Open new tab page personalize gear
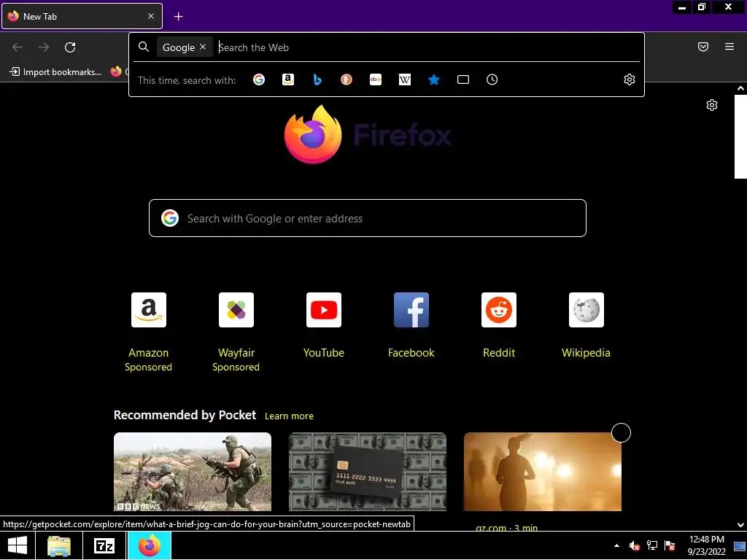 click(x=712, y=105)
